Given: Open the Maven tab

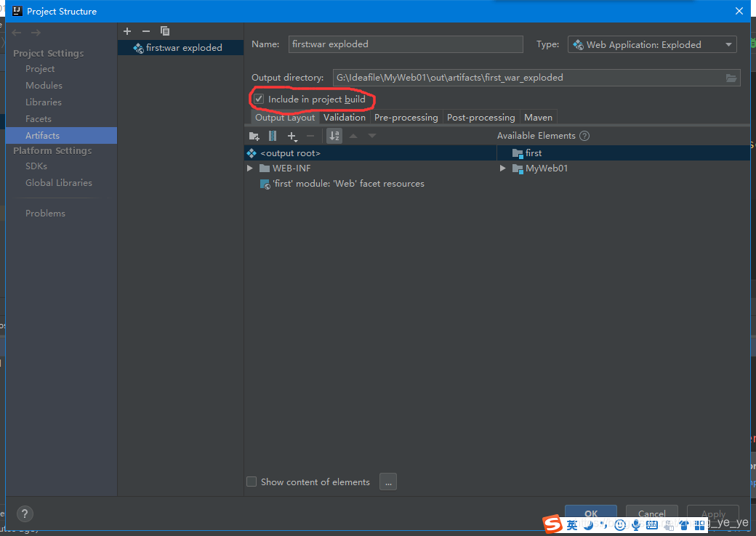Looking at the screenshot, I should [x=538, y=118].
